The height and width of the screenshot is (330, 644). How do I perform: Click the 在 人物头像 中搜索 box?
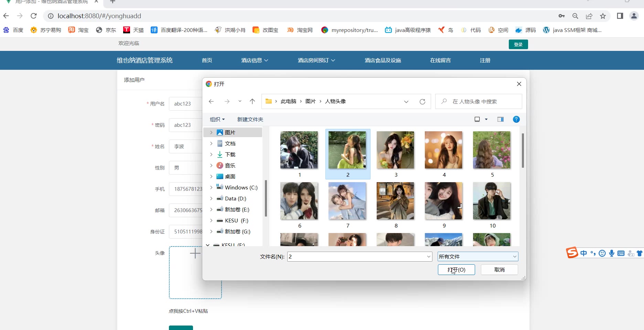479,101
